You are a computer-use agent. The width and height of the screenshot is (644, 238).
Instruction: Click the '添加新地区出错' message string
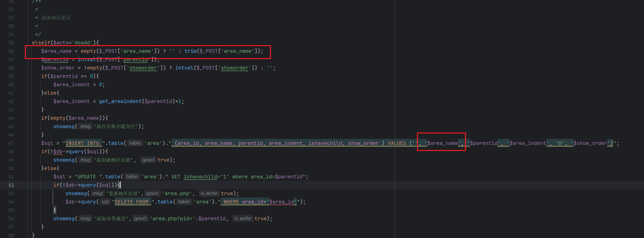[113, 160]
